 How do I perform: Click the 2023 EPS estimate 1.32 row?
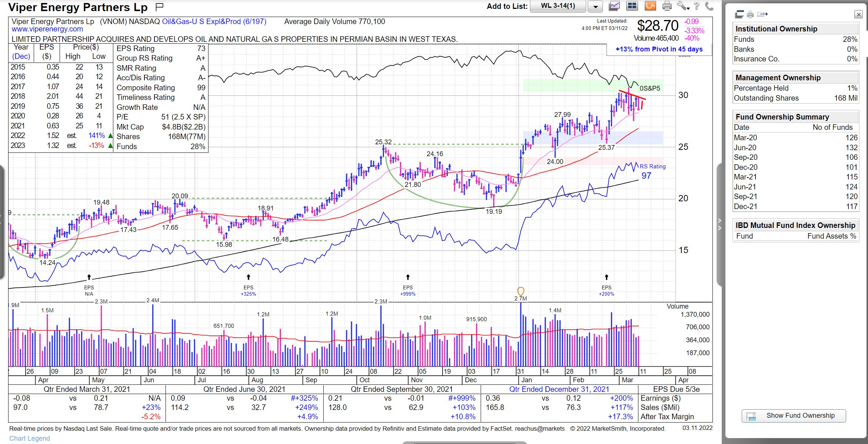point(61,145)
